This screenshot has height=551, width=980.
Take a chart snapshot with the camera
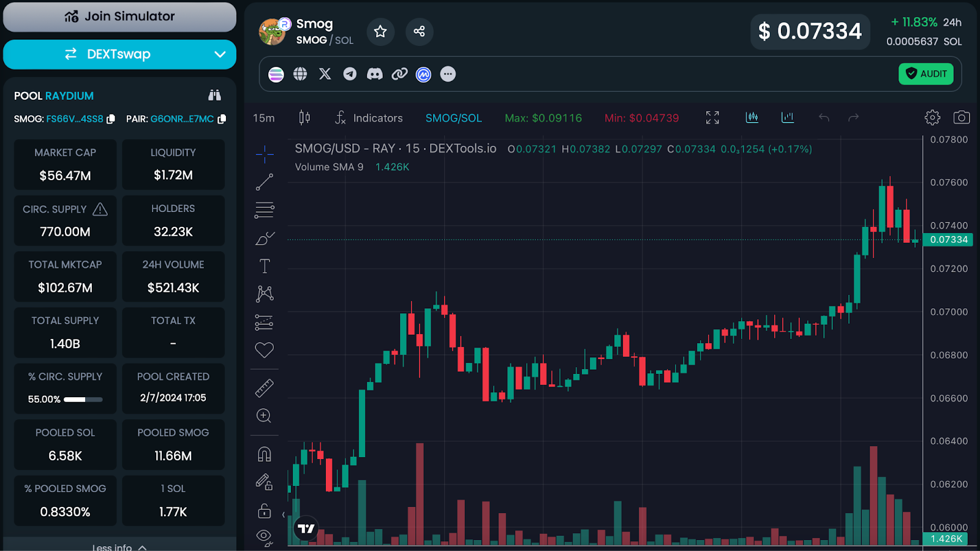click(x=962, y=118)
